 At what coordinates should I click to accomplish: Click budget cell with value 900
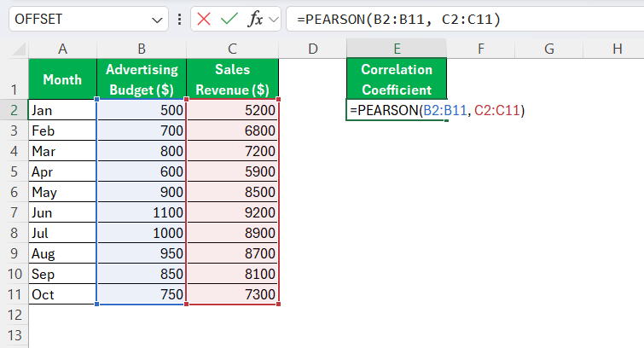142,192
